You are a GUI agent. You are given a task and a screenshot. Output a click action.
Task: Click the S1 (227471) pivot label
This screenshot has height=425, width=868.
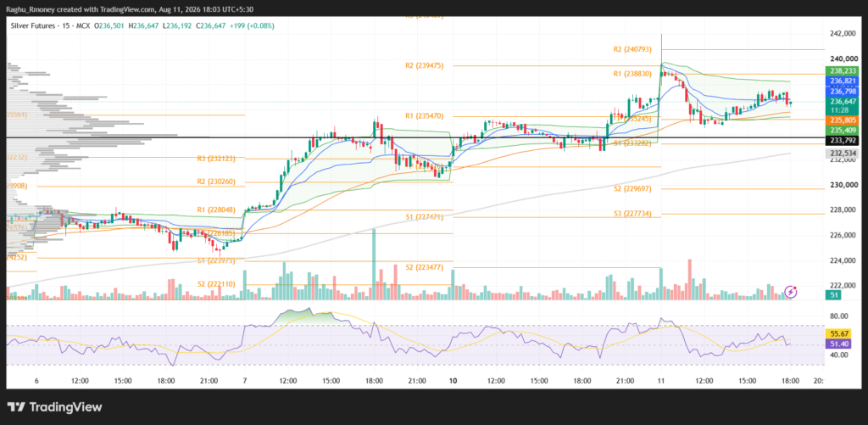[424, 217]
